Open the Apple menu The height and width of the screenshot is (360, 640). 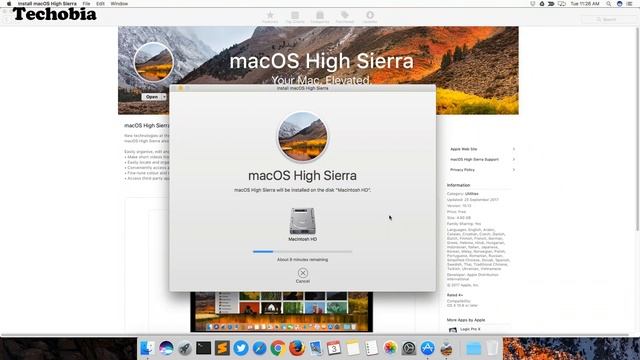pyautogui.click(x=9, y=4)
